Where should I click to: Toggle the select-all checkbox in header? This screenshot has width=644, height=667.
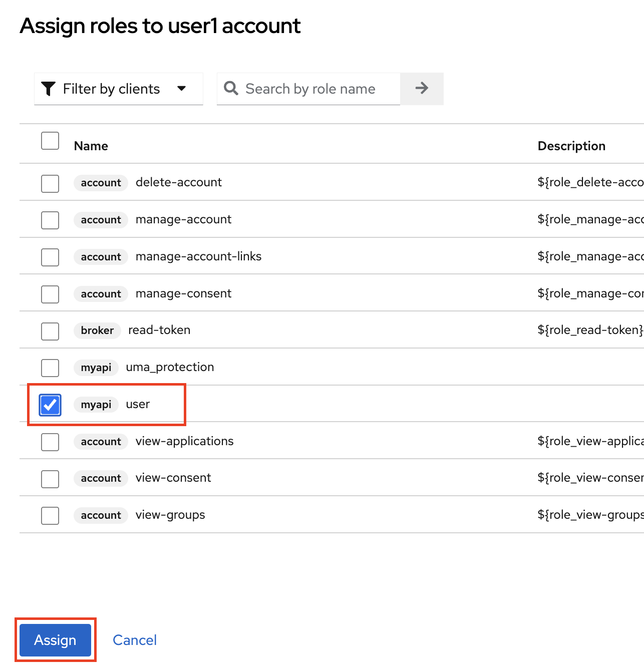pyautogui.click(x=50, y=141)
